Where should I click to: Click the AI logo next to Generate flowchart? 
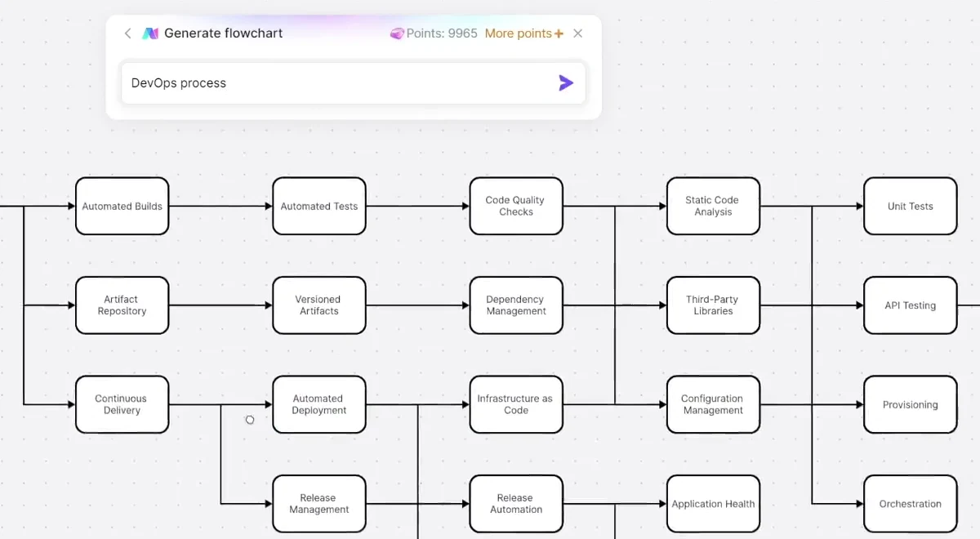coord(150,33)
